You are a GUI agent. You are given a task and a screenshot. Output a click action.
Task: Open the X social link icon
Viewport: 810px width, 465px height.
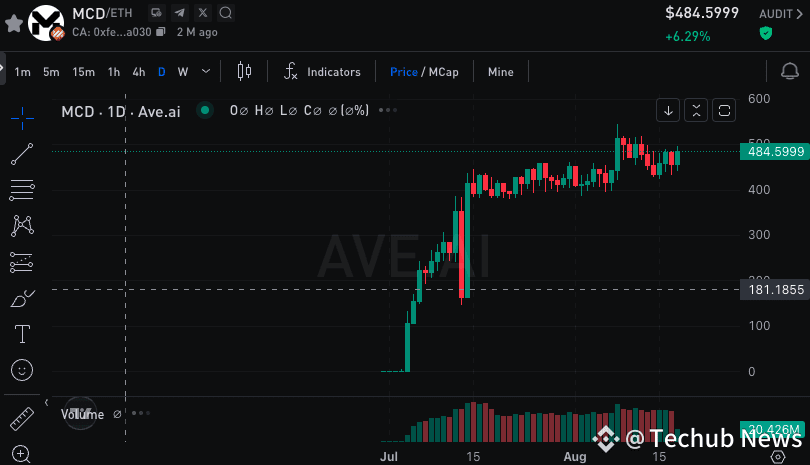click(x=203, y=12)
